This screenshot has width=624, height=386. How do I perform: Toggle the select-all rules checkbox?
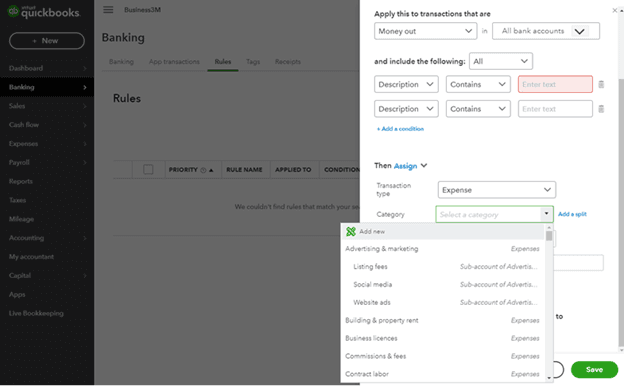point(148,170)
